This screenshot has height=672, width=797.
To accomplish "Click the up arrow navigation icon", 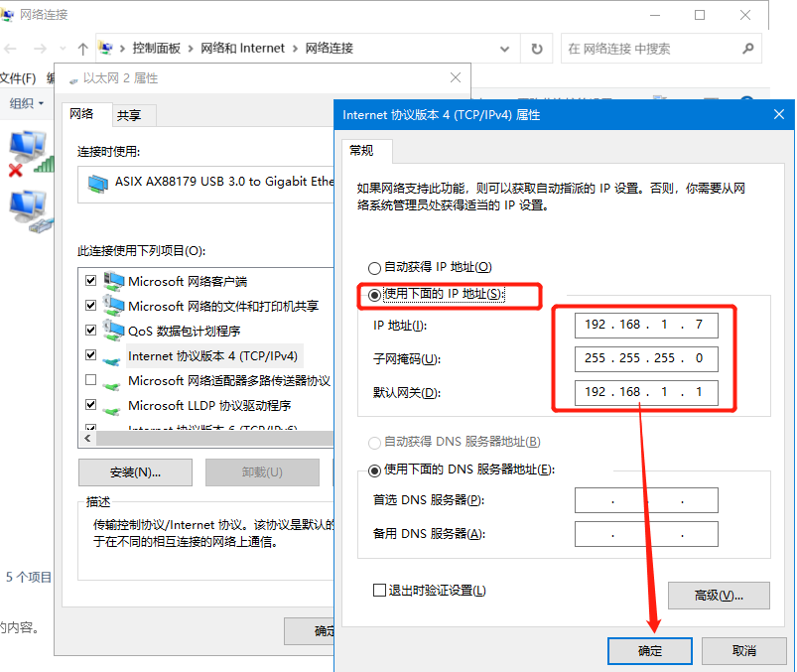I will (x=82, y=49).
